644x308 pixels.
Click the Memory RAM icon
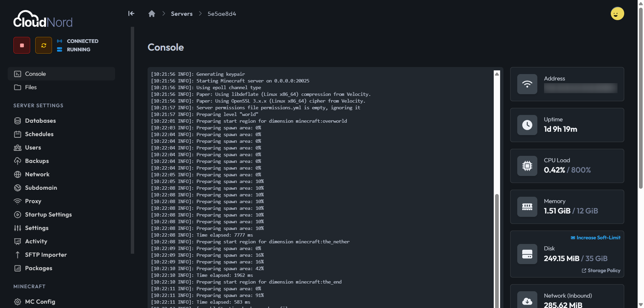pyautogui.click(x=527, y=207)
